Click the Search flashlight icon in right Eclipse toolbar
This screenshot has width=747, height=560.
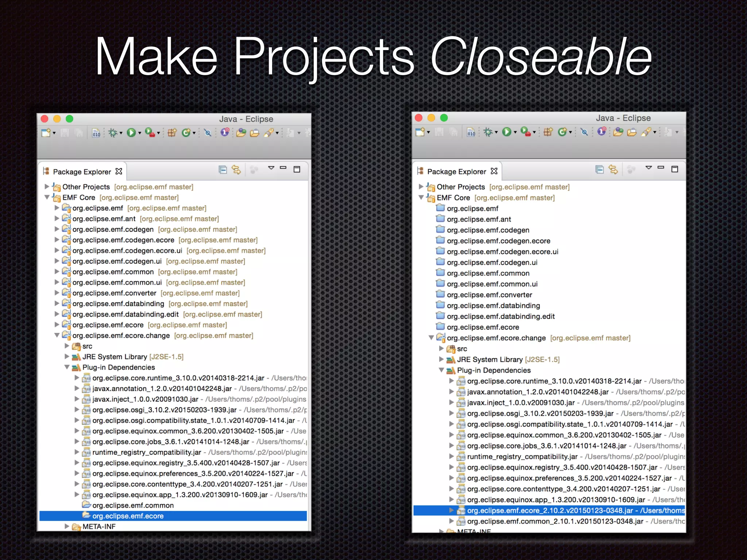click(x=646, y=132)
